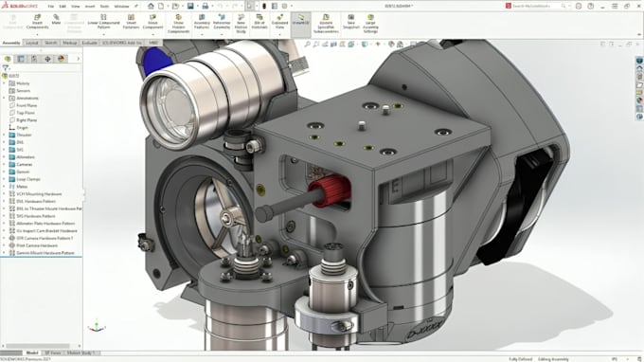Click the feature tree horizontal scrollbar
Viewport: 644px width, 362px height.
click(x=38, y=346)
